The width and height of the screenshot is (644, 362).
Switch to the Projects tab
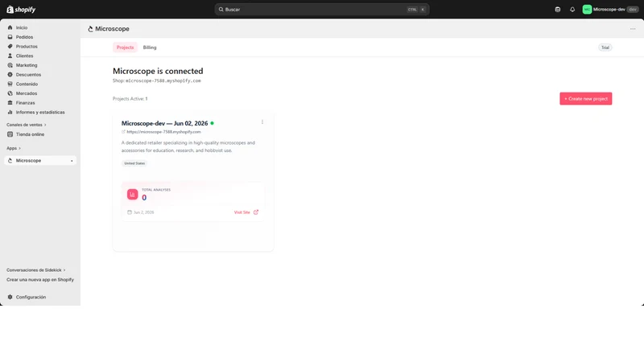click(x=125, y=47)
